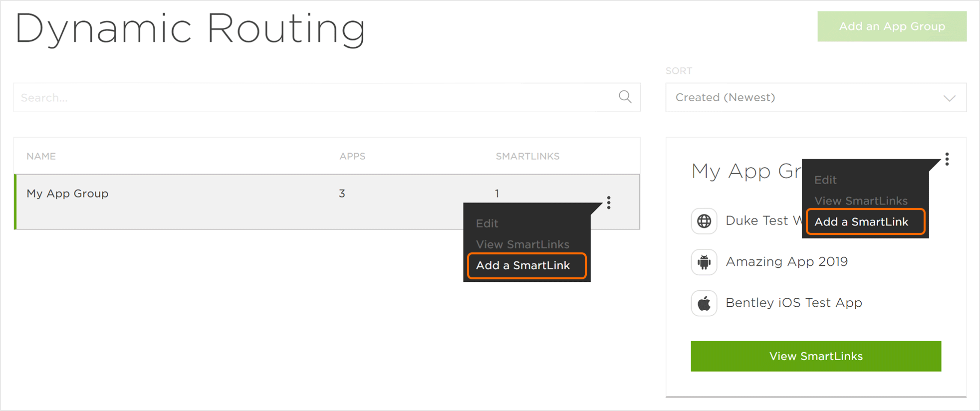Click the Amazing App 2019 entry
This screenshot has width=980, height=411.
tap(786, 262)
